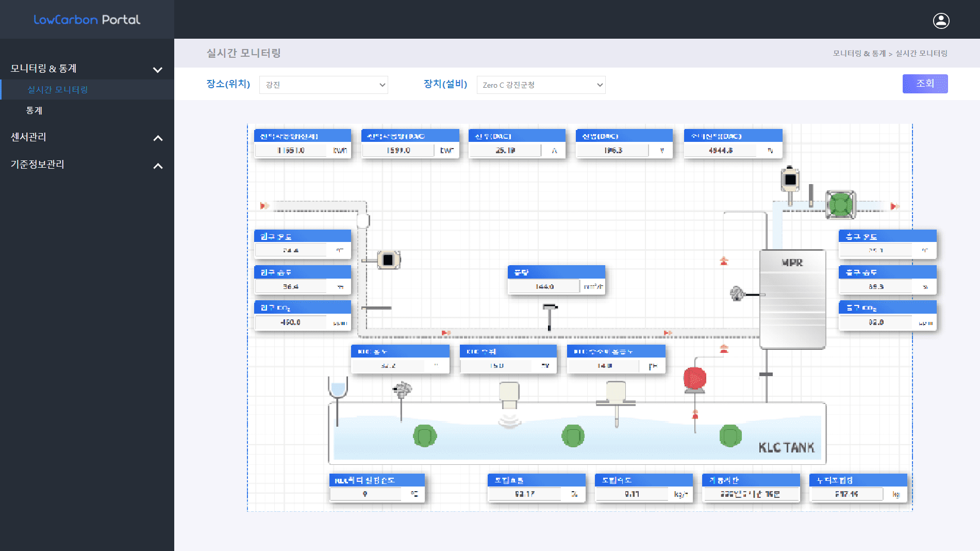
Task: Open the location dropdown showing 강진
Action: coord(324,85)
